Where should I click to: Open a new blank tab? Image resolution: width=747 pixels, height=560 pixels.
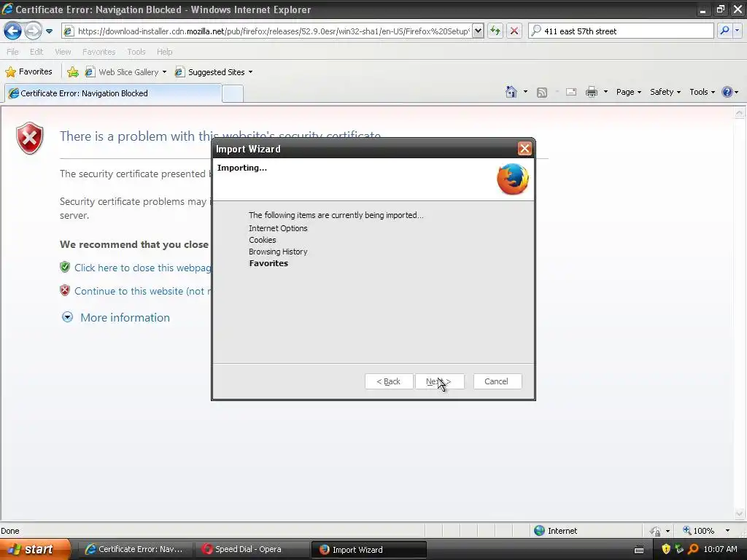coord(233,94)
